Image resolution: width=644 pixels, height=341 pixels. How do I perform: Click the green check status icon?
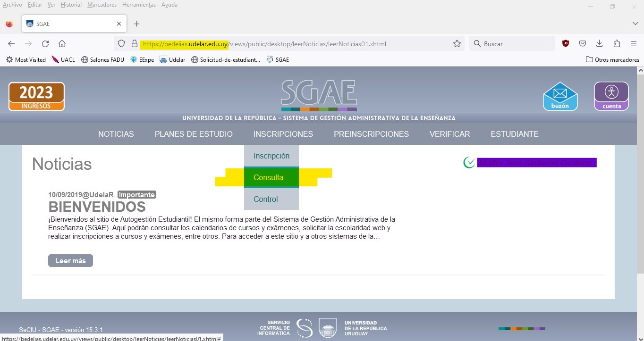[469, 162]
